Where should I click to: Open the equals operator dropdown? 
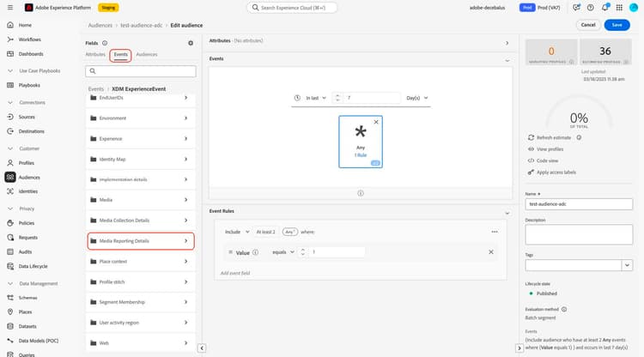[x=283, y=252]
